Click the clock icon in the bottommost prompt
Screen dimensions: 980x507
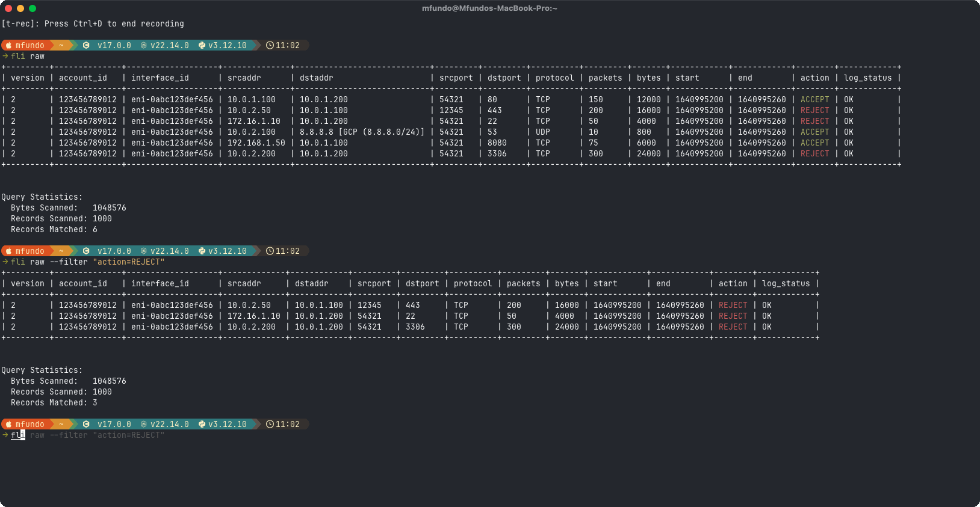pyautogui.click(x=270, y=424)
